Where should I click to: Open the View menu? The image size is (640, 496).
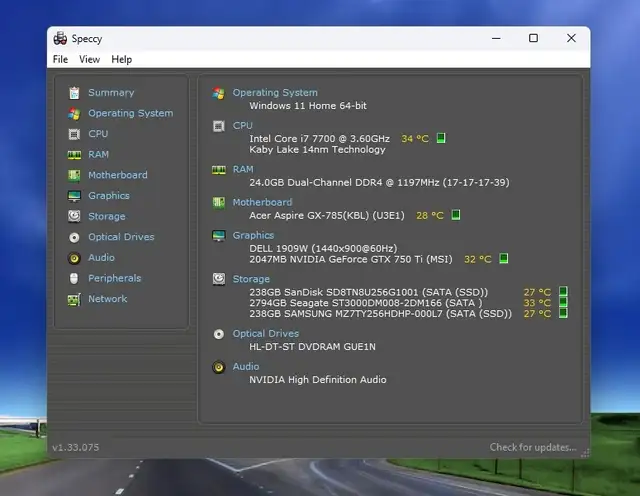(x=89, y=59)
